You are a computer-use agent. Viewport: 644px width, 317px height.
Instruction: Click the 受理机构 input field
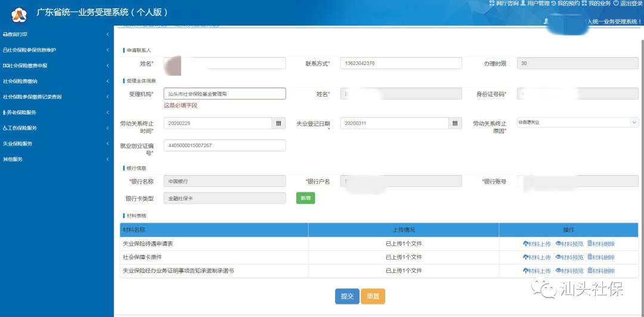pos(224,94)
